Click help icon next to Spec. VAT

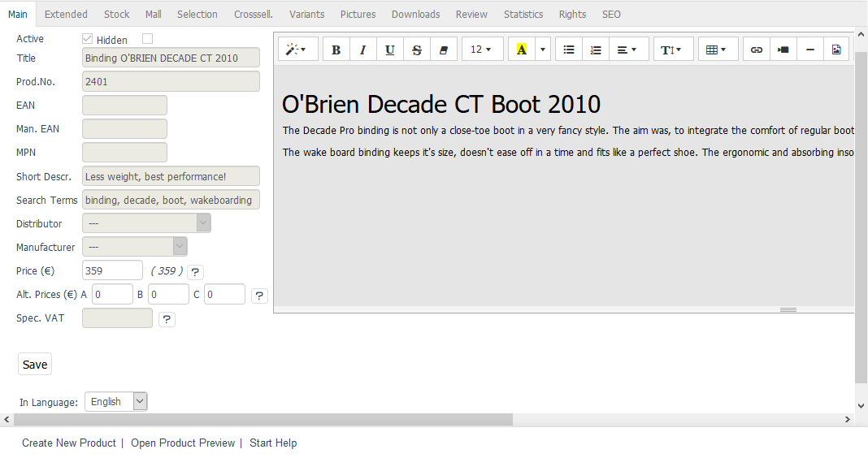click(167, 319)
